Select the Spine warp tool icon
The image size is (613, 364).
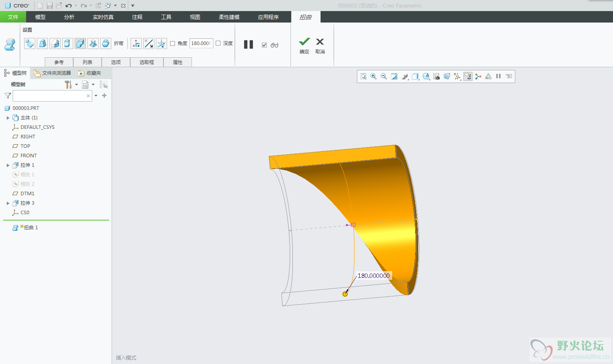tap(55, 43)
